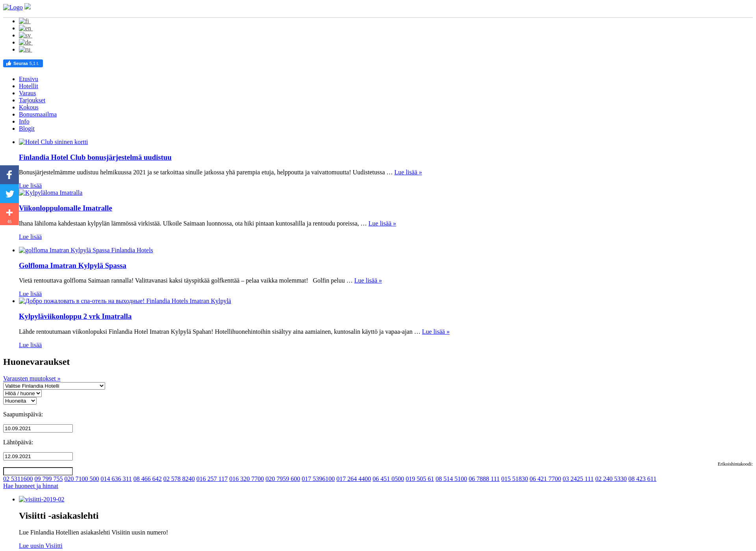
Task: Click Hae huoneet ja hinnat link
Action: [x=30, y=486]
